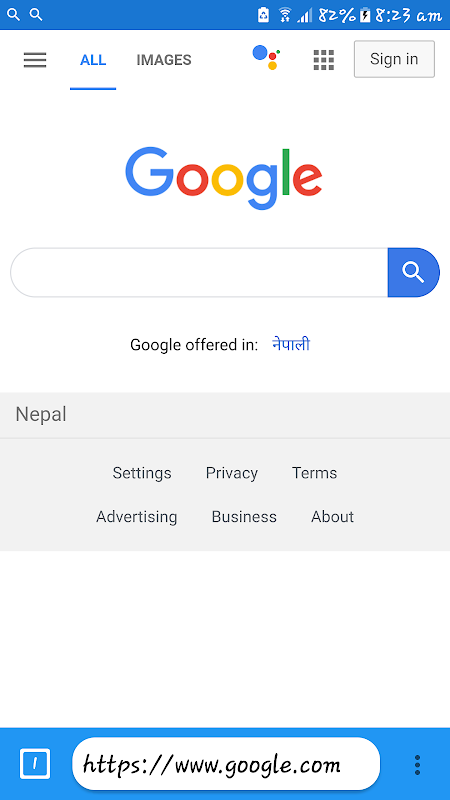The width and height of the screenshot is (450, 800).
Task: Open the three-dot browser menu
Action: pyautogui.click(x=417, y=764)
